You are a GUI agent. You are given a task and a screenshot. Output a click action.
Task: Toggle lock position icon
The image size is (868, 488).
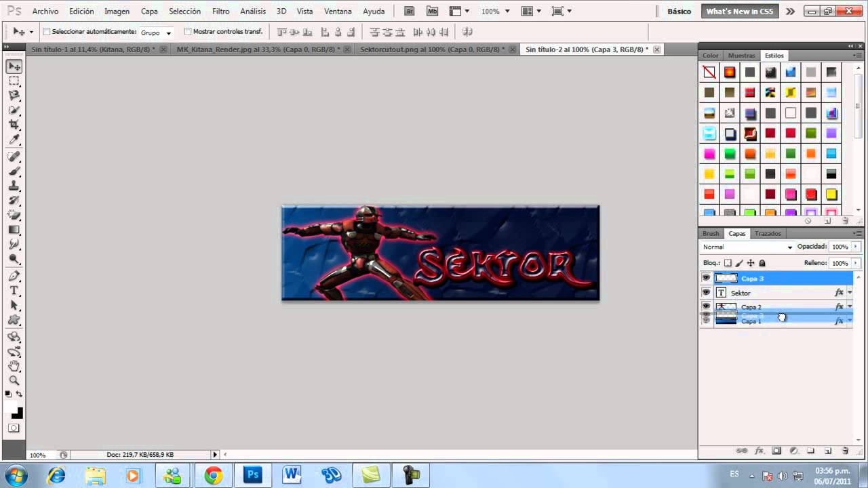[751, 263]
